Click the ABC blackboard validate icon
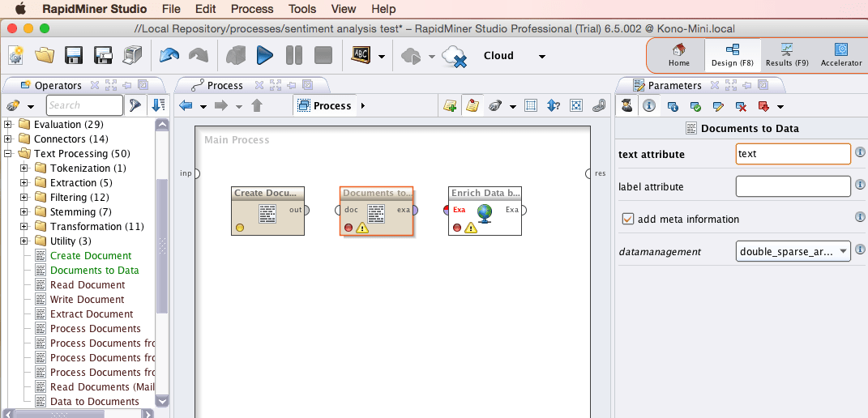Viewport: 868px width, 418px height. click(361, 55)
